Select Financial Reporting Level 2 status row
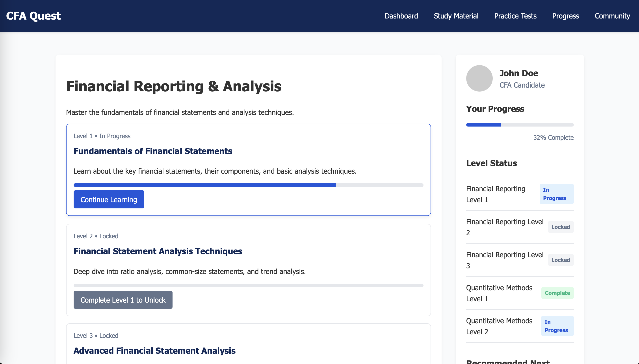The height and width of the screenshot is (364, 639). click(520, 227)
